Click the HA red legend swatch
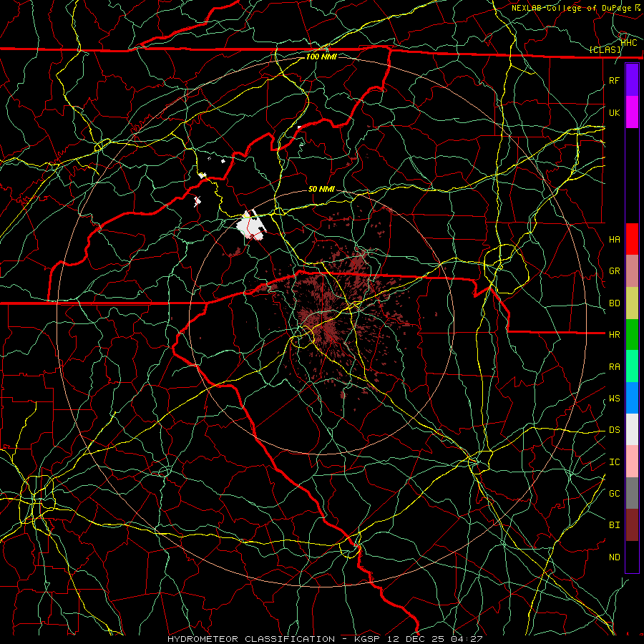 point(632,239)
